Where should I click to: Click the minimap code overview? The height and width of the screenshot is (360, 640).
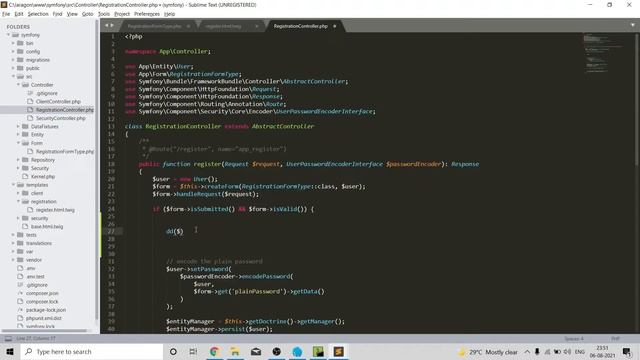coord(603,53)
